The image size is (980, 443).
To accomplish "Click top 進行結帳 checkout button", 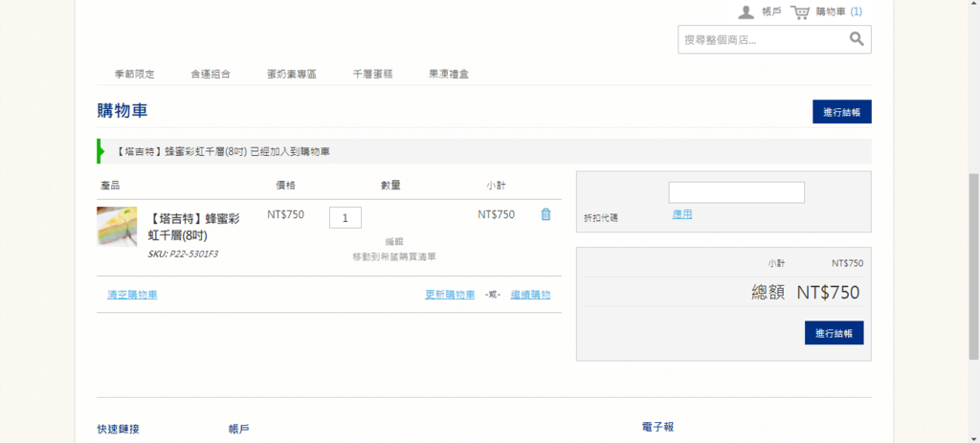I will pyautogui.click(x=842, y=112).
